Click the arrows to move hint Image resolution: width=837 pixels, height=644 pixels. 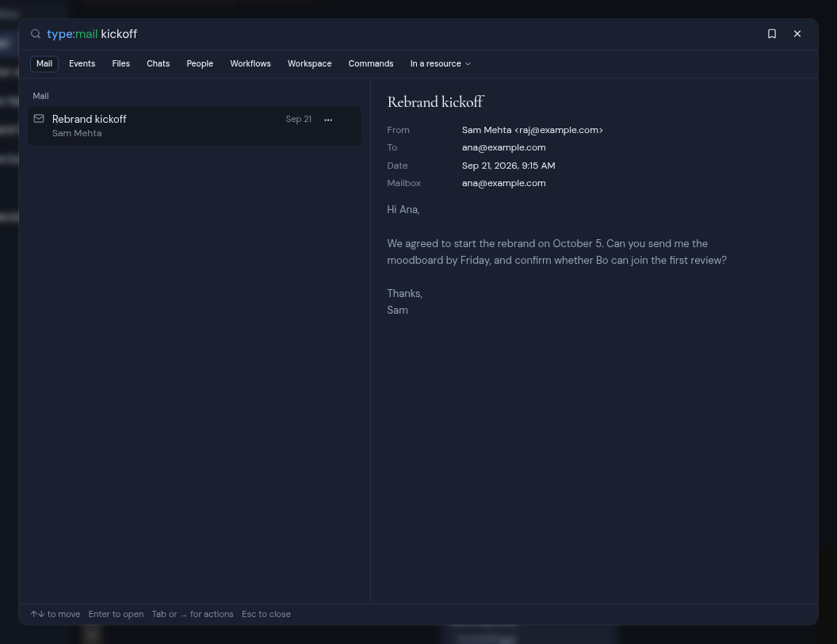click(x=55, y=614)
